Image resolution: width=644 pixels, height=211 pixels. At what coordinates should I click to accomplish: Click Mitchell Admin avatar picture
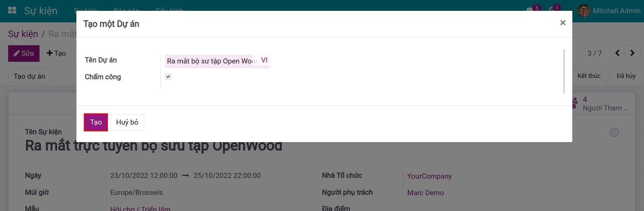(584, 11)
